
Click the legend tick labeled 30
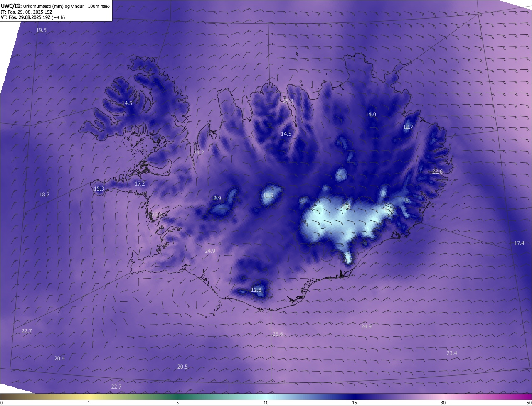pyautogui.click(x=443, y=403)
